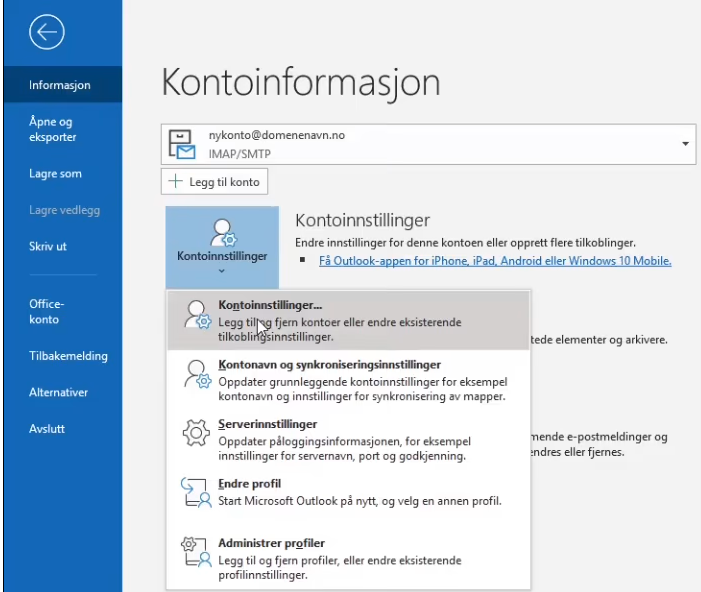Click the Legg til konto button

(215, 182)
